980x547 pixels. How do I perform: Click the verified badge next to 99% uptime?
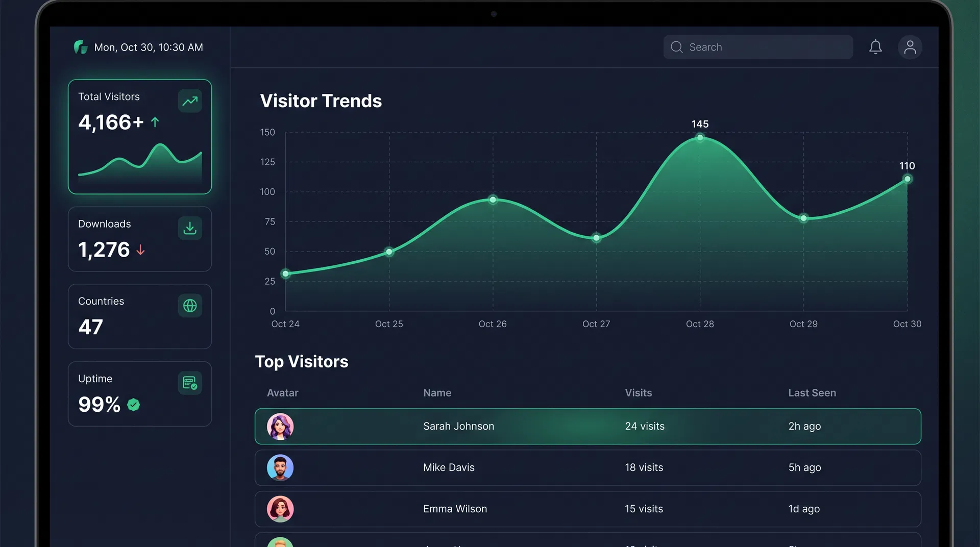pyautogui.click(x=134, y=405)
